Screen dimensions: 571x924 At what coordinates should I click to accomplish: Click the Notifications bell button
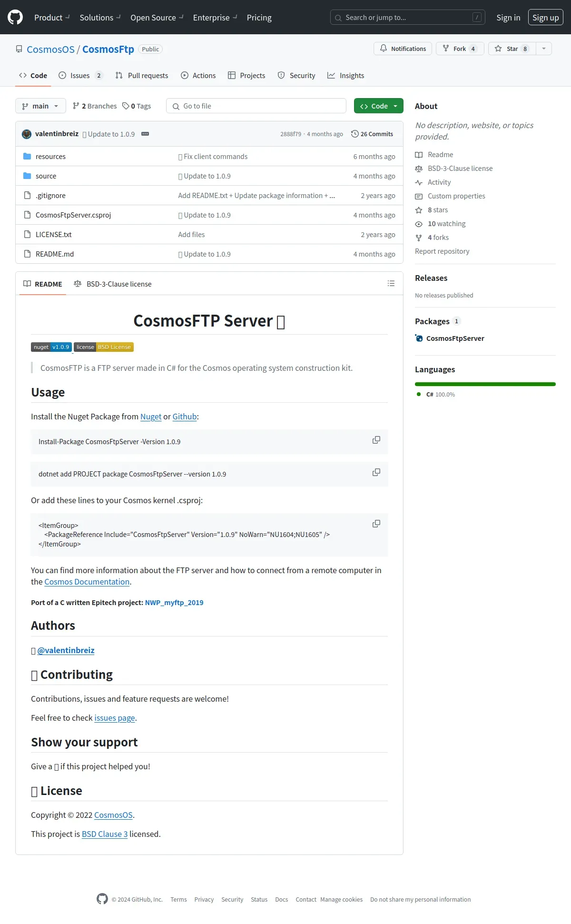(403, 49)
